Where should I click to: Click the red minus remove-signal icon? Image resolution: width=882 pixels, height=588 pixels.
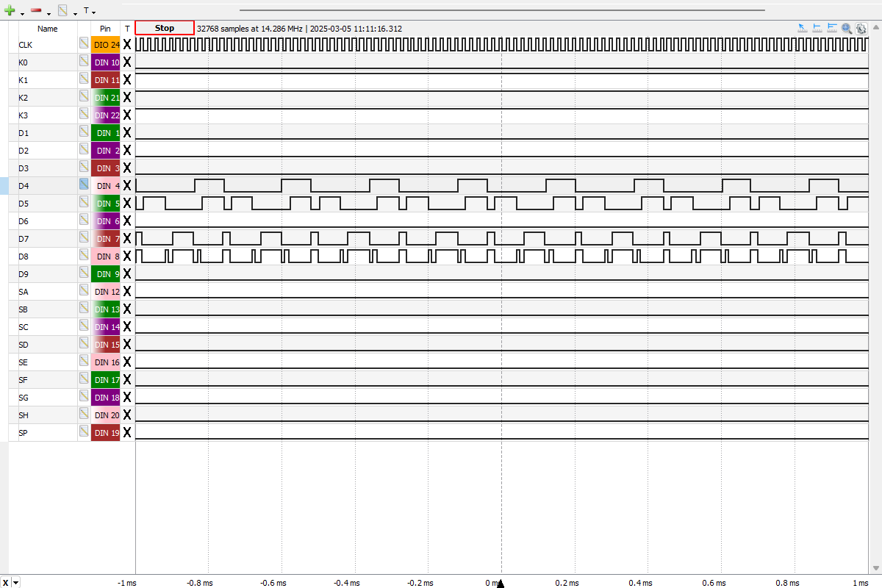point(36,11)
